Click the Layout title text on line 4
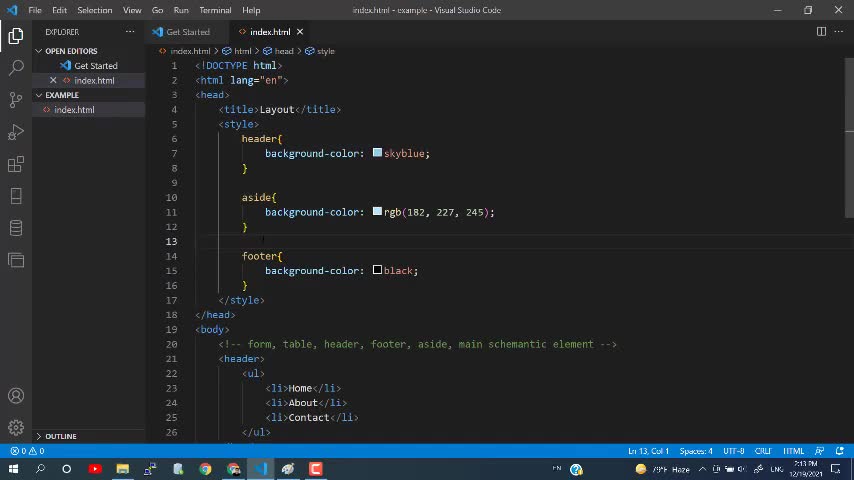 tap(277, 110)
